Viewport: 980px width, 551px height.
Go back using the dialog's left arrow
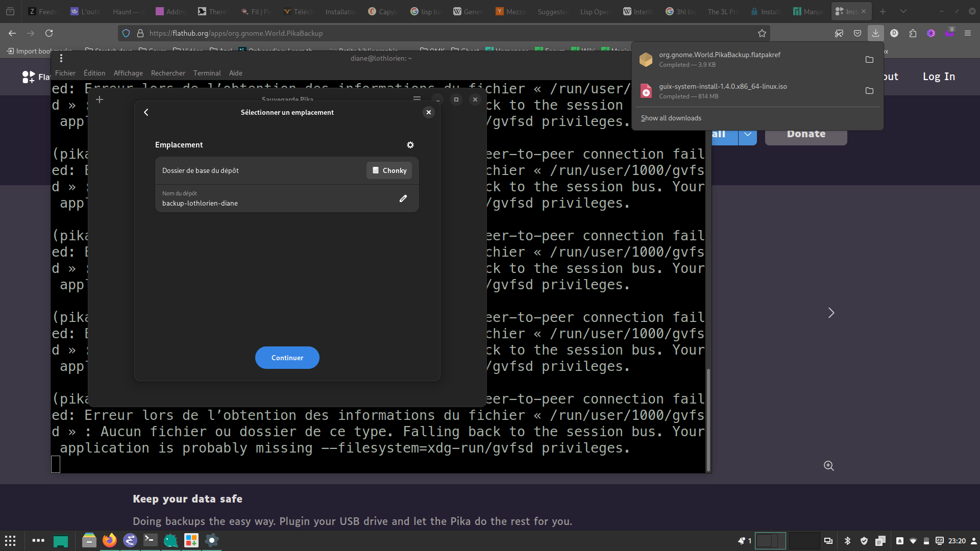[146, 112]
